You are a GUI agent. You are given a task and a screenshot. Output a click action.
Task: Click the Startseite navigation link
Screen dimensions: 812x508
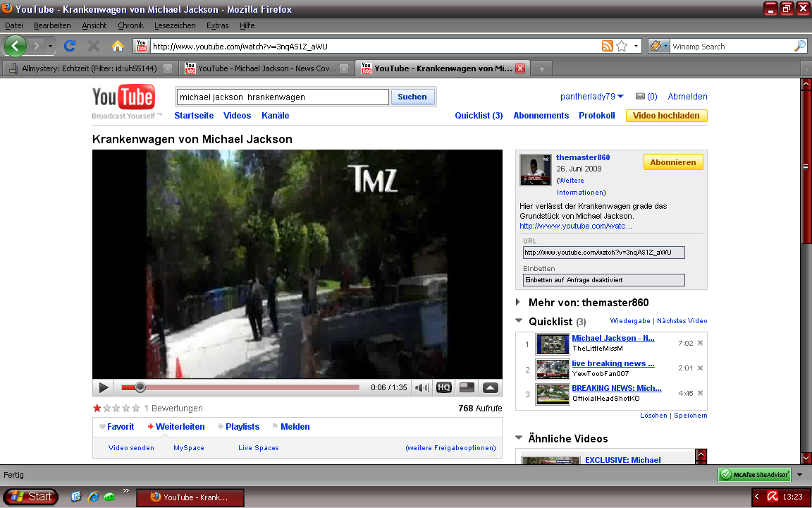pos(195,116)
